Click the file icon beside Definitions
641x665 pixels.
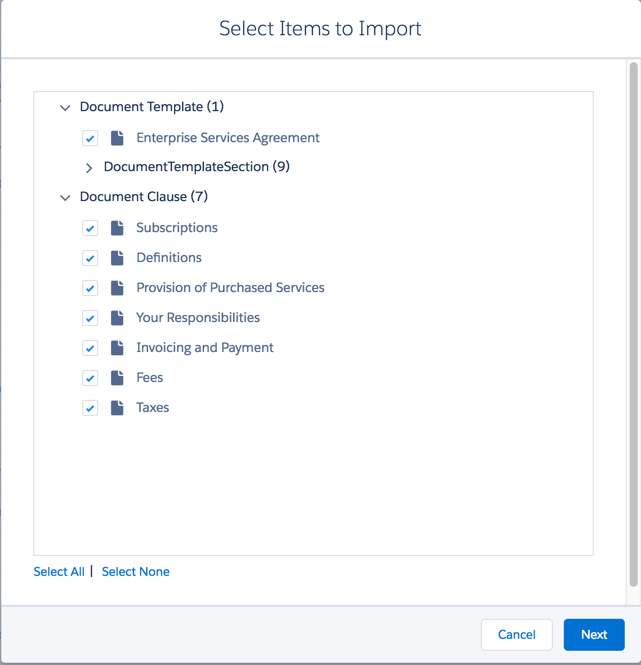(117, 258)
